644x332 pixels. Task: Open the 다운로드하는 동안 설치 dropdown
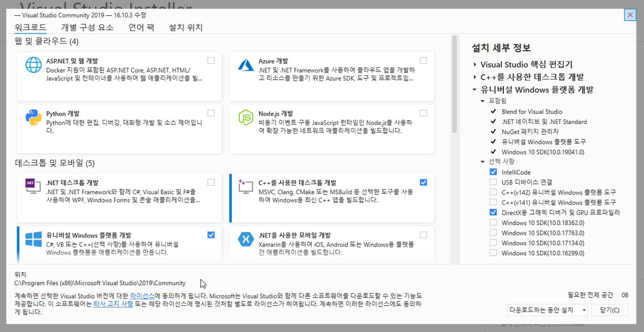[x=547, y=310]
